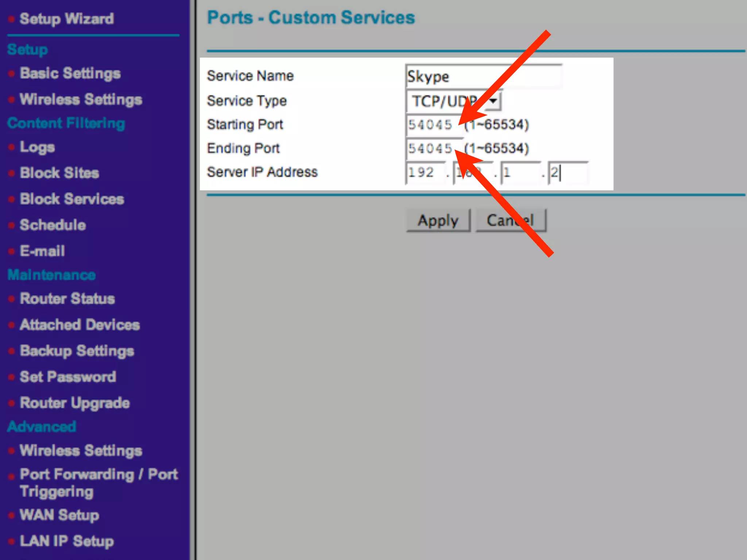Go to Basic Settings page
Viewport: 747px width, 560px height.
click(70, 73)
